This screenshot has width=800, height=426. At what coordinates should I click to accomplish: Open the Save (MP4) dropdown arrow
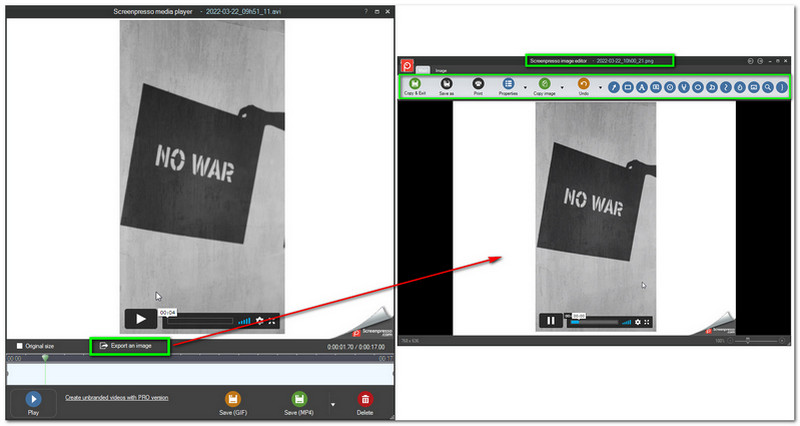point(333,405)
